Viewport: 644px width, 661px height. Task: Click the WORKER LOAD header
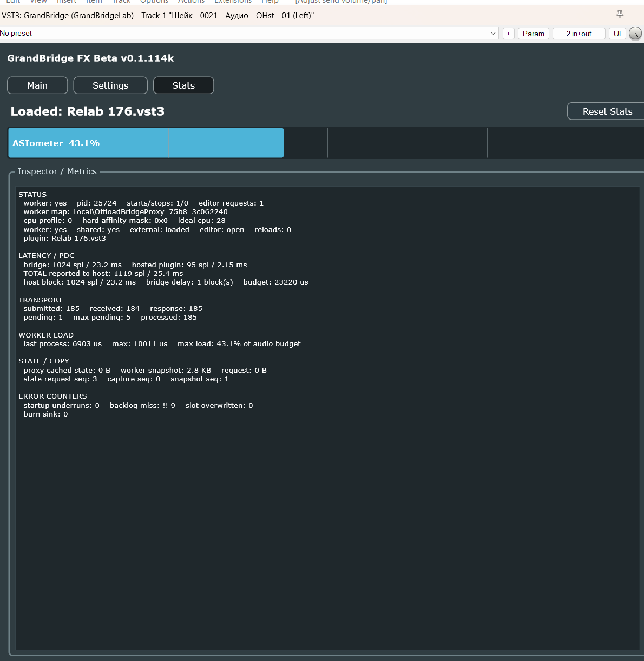(x=46, y=335)
